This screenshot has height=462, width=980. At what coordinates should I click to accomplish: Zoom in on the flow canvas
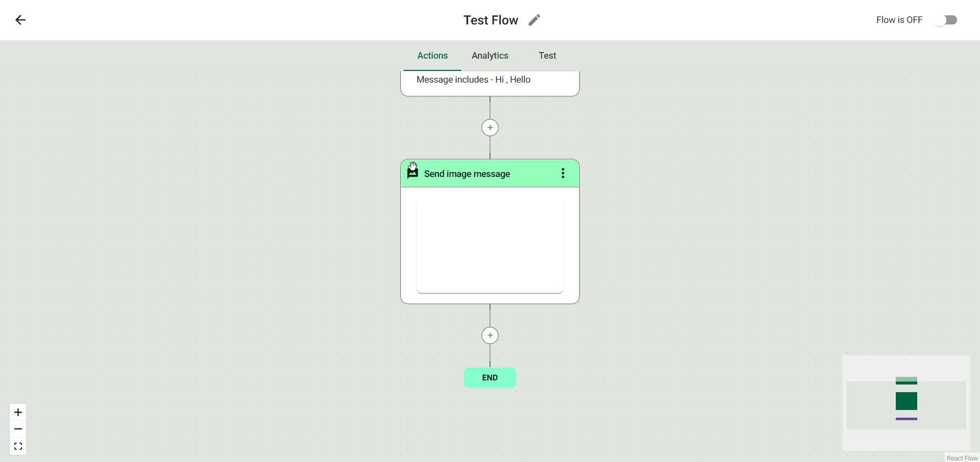tap(18, 412)
